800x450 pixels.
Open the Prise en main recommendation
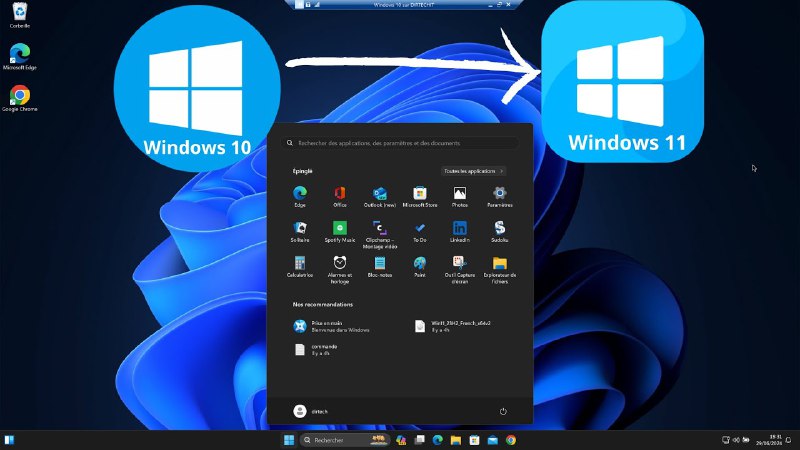click(x=332, y=326)
